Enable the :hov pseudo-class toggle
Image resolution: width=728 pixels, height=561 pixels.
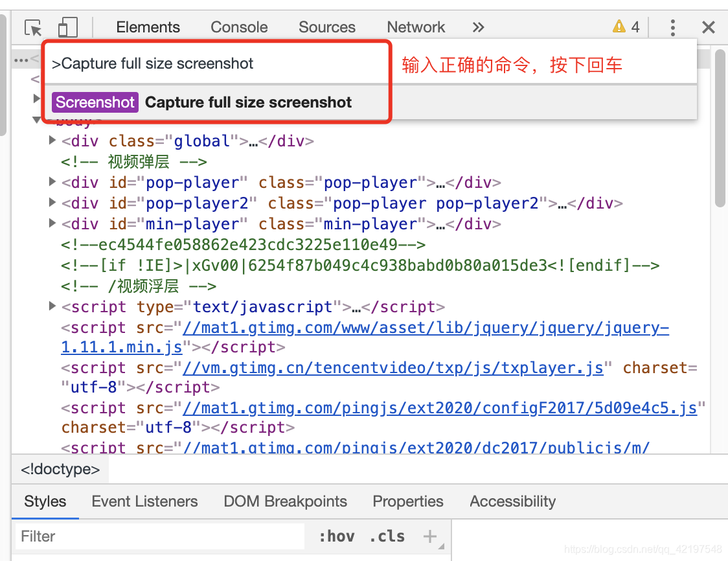[x=336, y=536]
